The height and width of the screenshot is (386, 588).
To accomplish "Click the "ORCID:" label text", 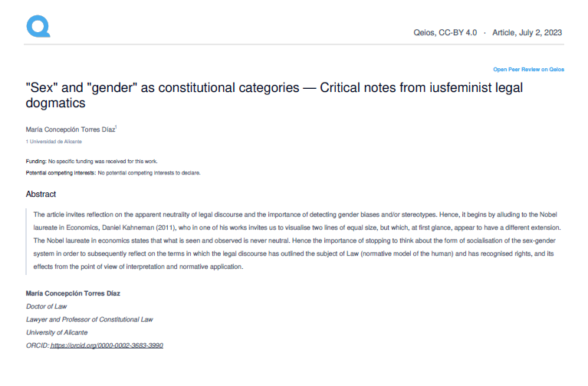I will click(x=38, y=345).
